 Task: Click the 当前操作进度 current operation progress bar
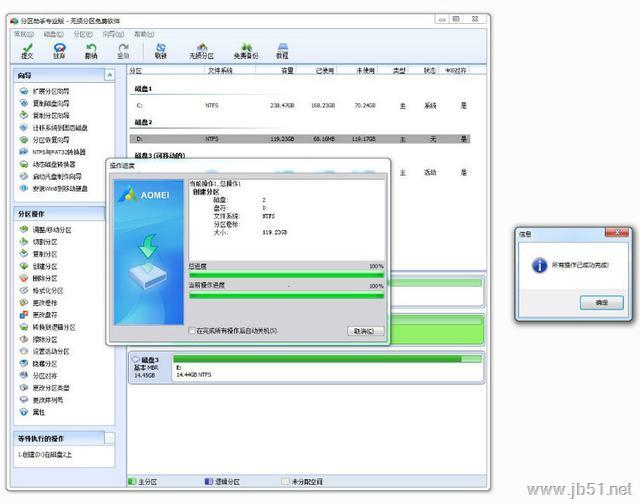click(286, 295)
